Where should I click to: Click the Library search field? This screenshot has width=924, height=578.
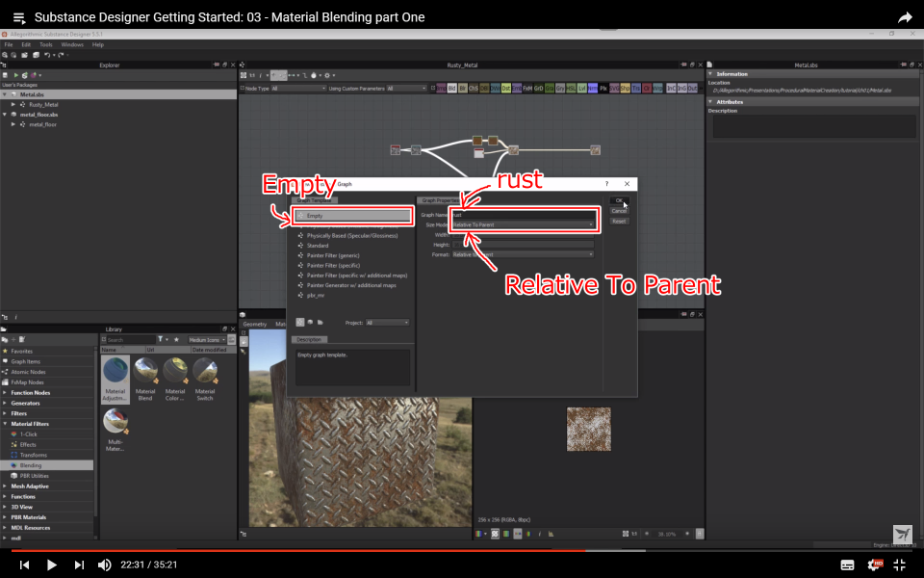click(131, 340)
